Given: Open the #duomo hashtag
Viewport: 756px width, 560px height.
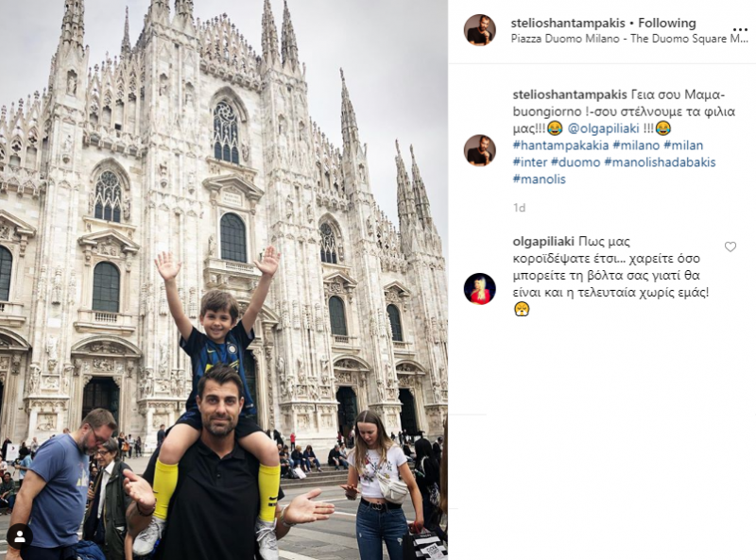Looking at the screenshot, I should click(576, 162).
